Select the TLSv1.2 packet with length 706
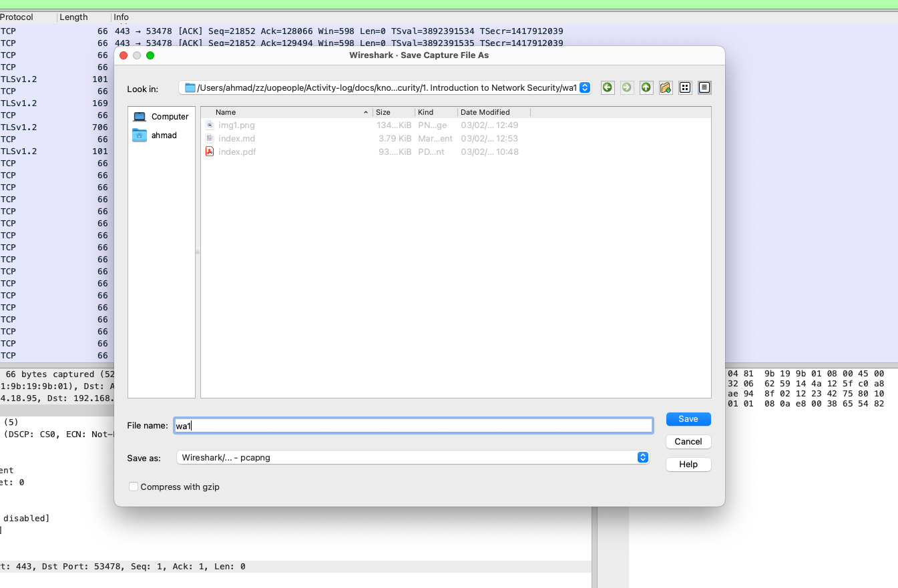 click(57, 127)
